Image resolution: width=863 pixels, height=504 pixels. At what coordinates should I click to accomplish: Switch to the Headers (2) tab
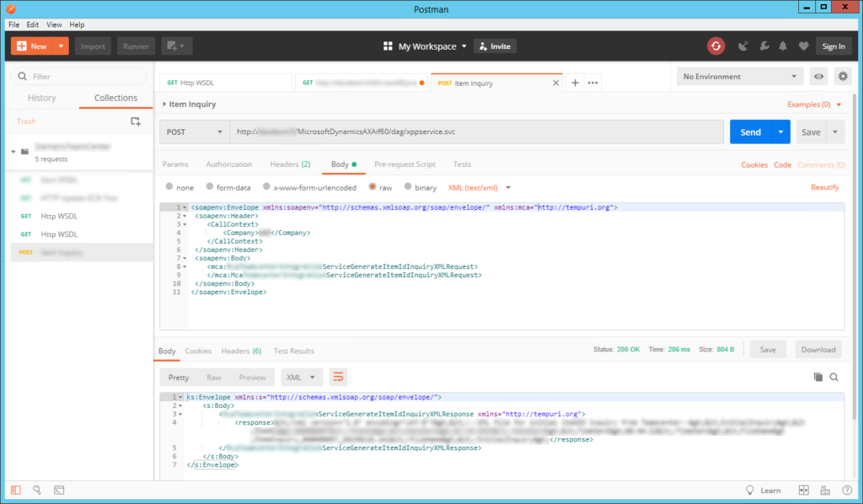coord(290,164)
